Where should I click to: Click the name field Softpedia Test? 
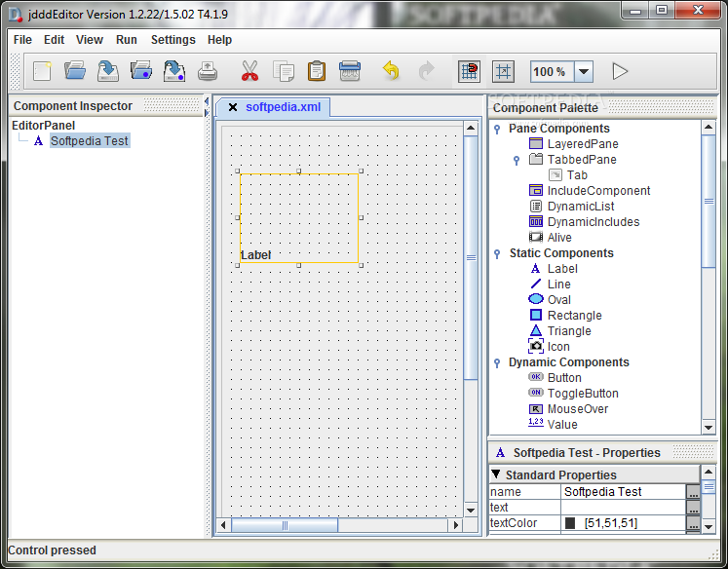pos(623,491)
